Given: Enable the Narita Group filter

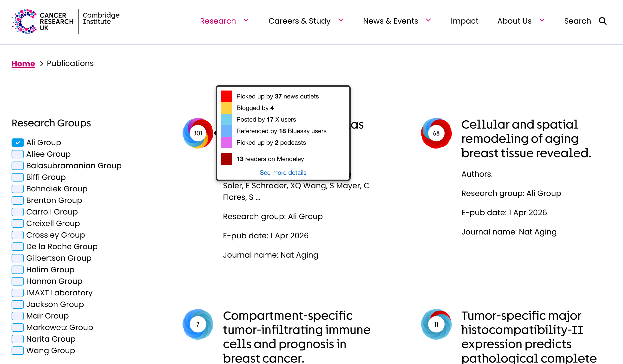Looking at the screenshot, I should [18, 339].
